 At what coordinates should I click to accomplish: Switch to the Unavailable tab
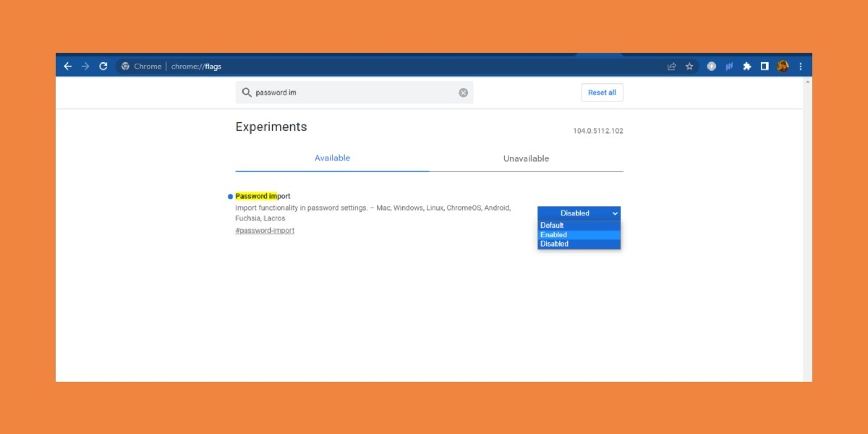click(527, 158)
